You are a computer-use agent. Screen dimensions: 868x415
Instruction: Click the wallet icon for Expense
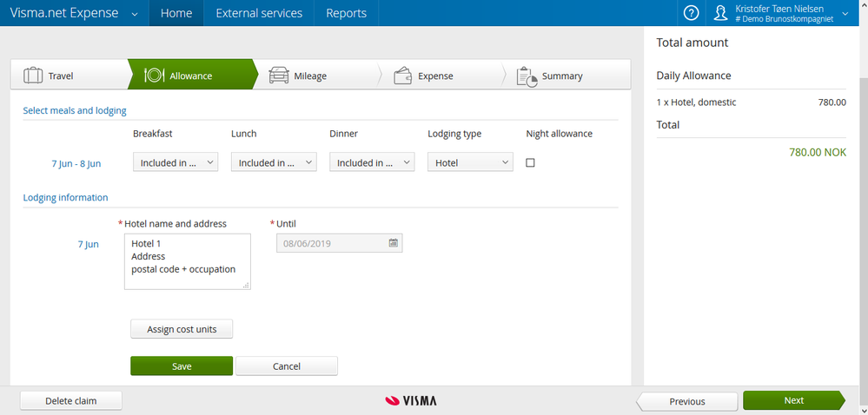(x=402, y=76)
